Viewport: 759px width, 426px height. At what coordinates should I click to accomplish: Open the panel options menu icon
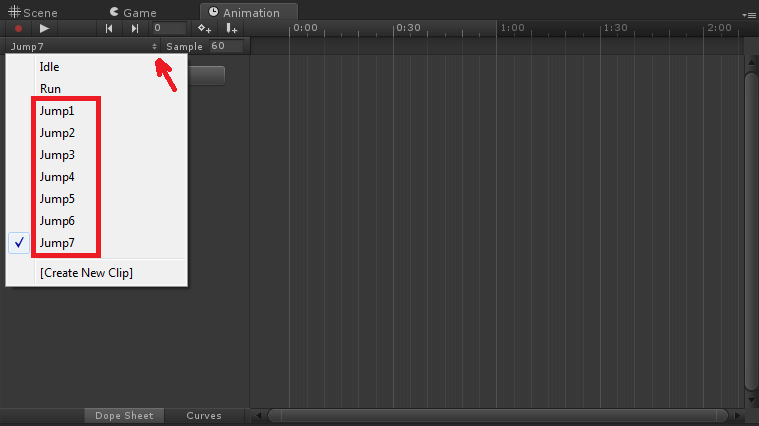coord(749,15)
